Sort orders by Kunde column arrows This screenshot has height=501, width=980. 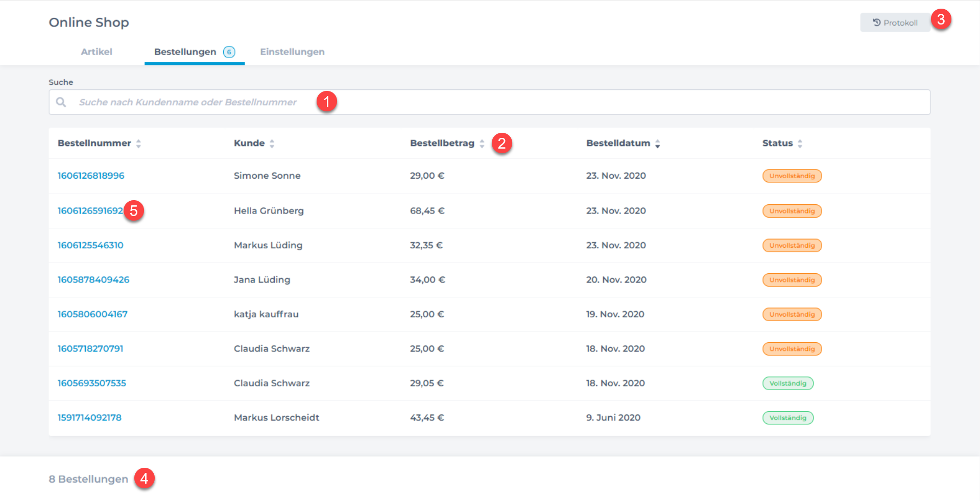(272, 144)
